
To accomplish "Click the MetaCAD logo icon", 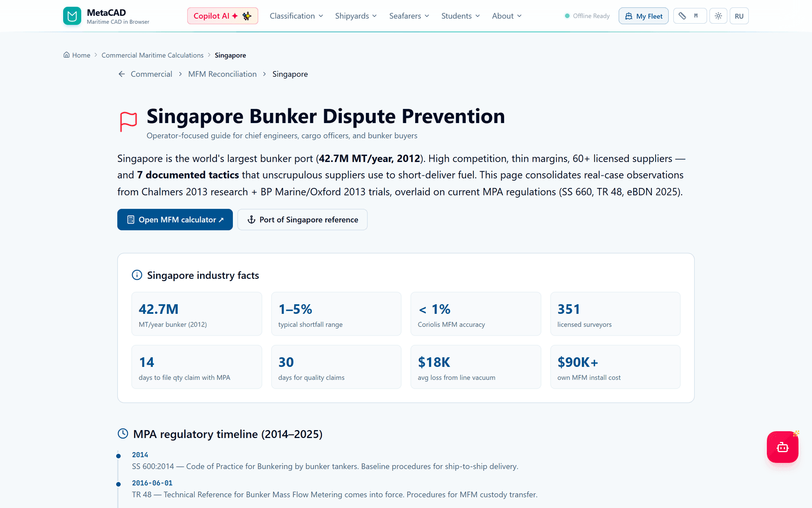I will click(x=72, y=16).
